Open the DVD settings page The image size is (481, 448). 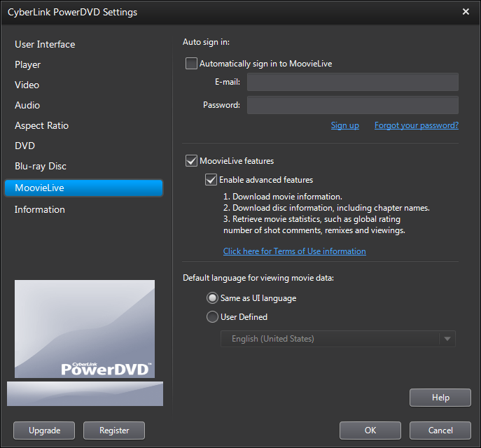25,146
